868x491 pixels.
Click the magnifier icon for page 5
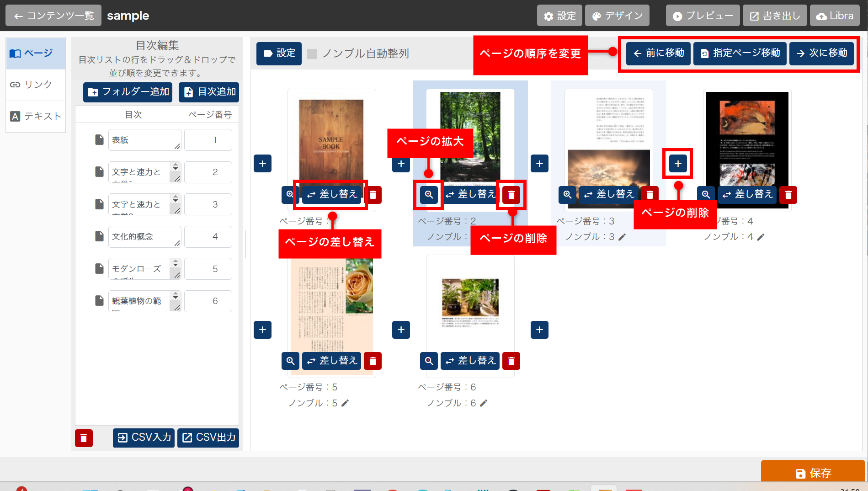(290, 361)
